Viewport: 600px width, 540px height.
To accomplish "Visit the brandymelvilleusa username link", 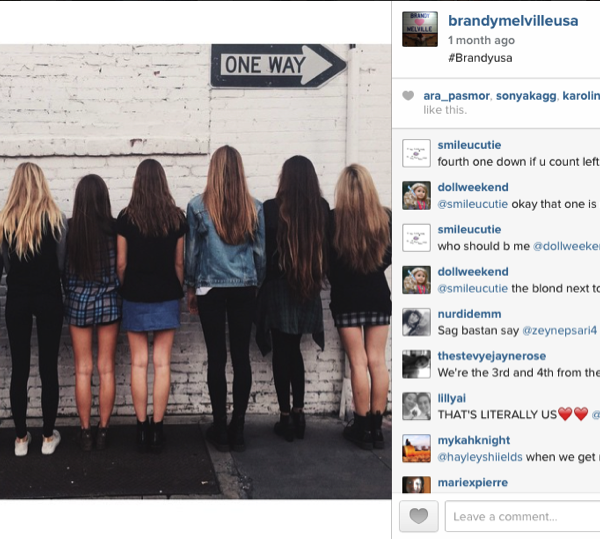I will click(513, 21).
